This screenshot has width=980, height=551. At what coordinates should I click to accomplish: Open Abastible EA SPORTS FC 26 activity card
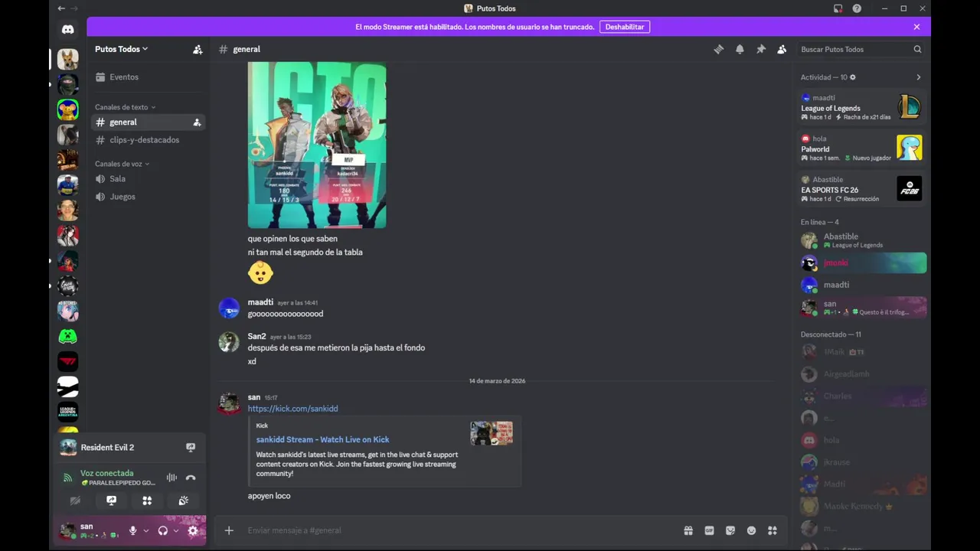(x=861, y=189)
